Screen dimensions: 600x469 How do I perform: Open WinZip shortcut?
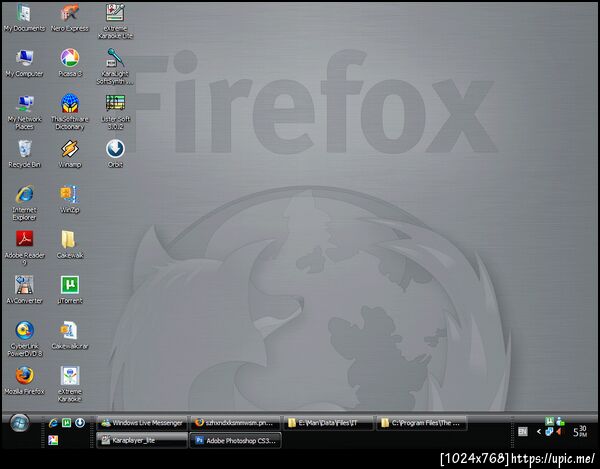click(70, 200)
